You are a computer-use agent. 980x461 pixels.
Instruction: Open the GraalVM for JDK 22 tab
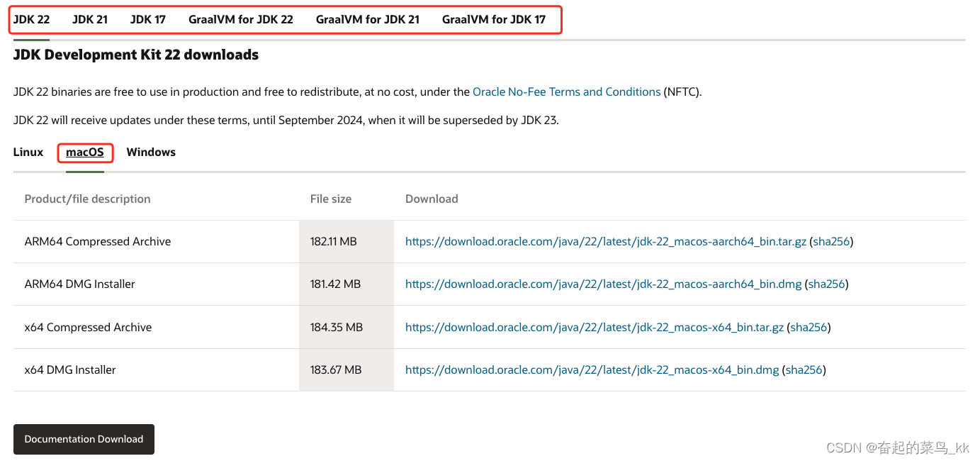coord(241,19)
